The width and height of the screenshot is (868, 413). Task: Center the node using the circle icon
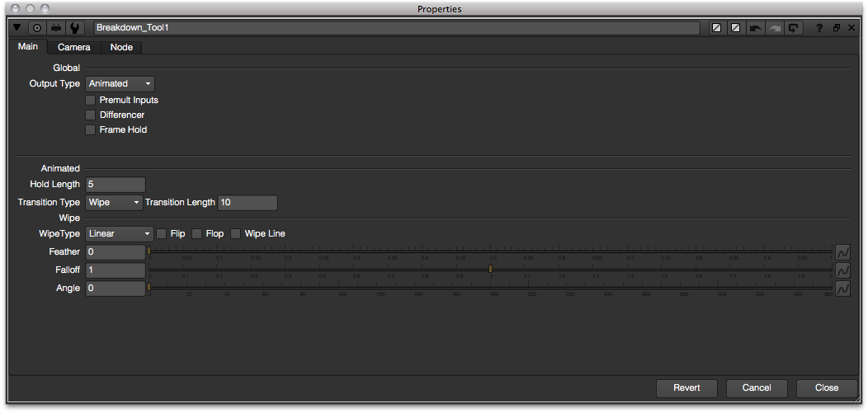(x=37, y=28)
